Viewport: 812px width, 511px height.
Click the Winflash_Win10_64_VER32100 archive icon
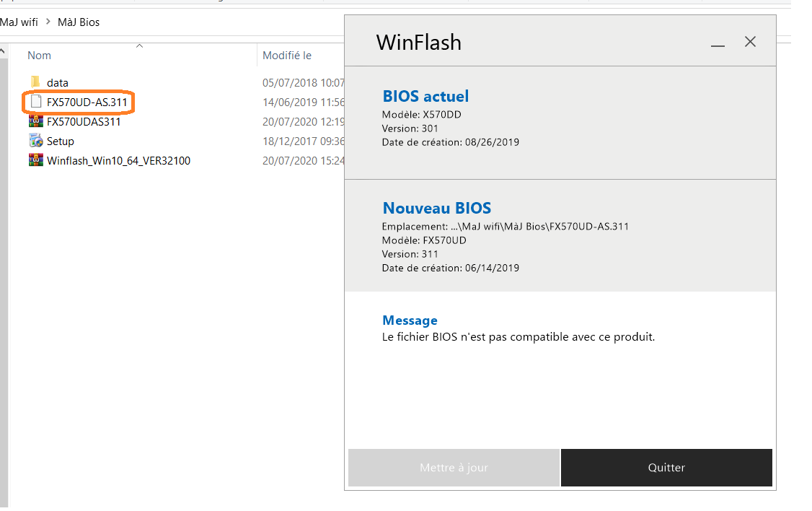[x=36, y=160]
